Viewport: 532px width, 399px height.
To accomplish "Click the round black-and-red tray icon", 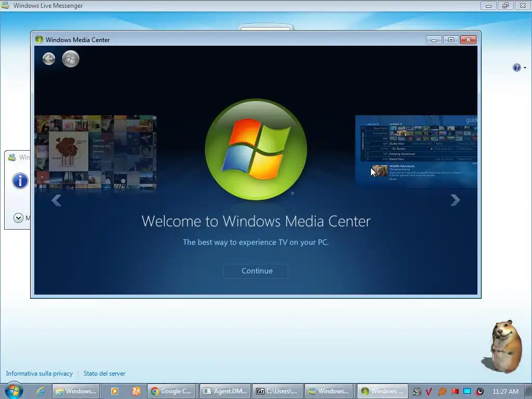I will click(x=480, y=392).
